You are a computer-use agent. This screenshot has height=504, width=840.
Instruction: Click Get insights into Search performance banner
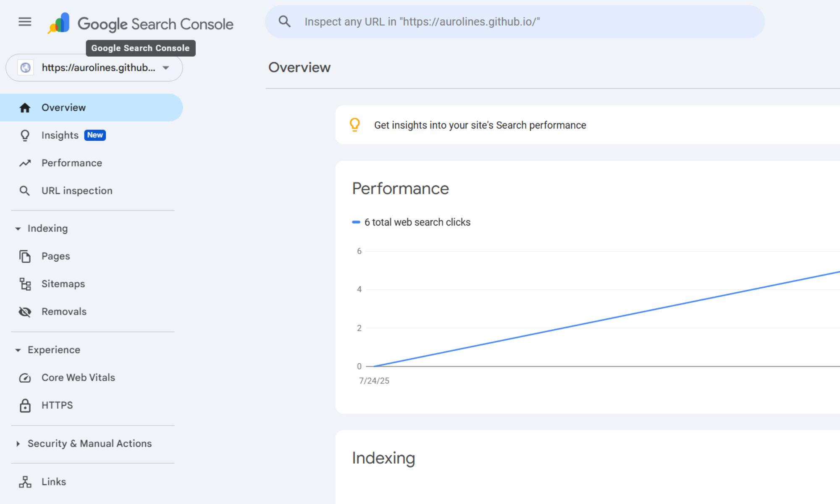coord(480,125)
